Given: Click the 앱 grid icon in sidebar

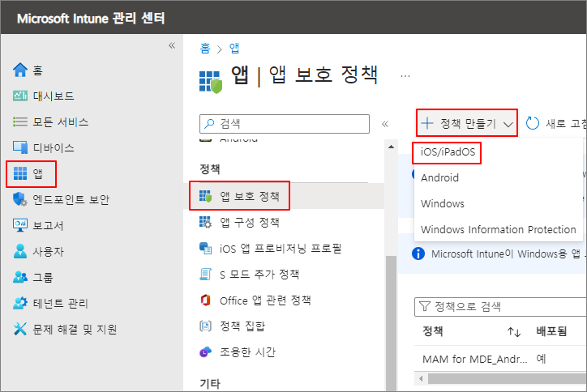Looking at the screenshot, I should pyautogui.click(x=20, y=173).
